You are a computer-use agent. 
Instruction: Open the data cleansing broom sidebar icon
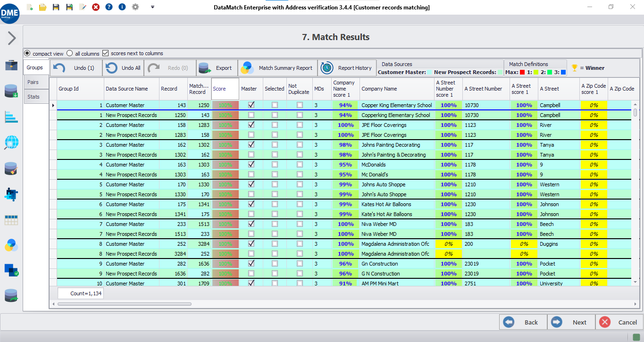(11, 168)
